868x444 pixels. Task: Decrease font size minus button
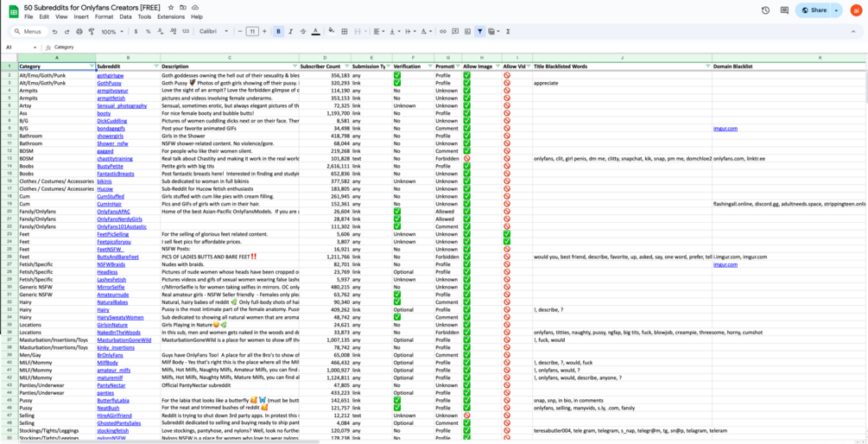pyautogui.click(x=240, y=32)
